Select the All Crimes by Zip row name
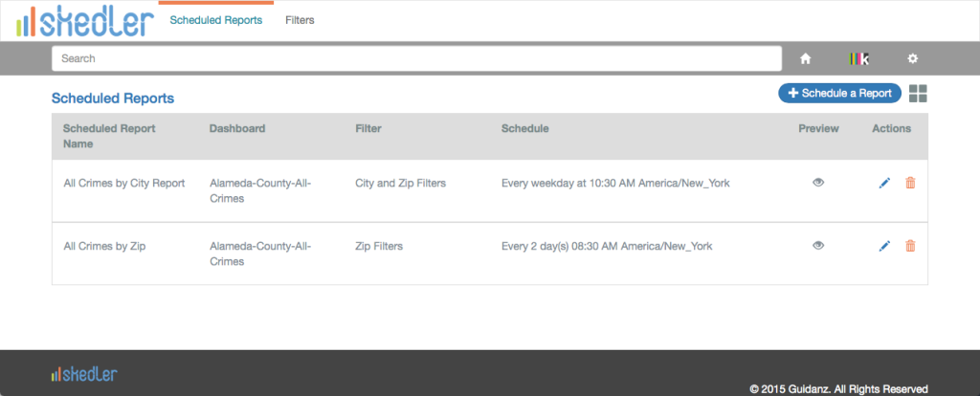The width and height of the screenshot is (980, 396). click(104, 246)
